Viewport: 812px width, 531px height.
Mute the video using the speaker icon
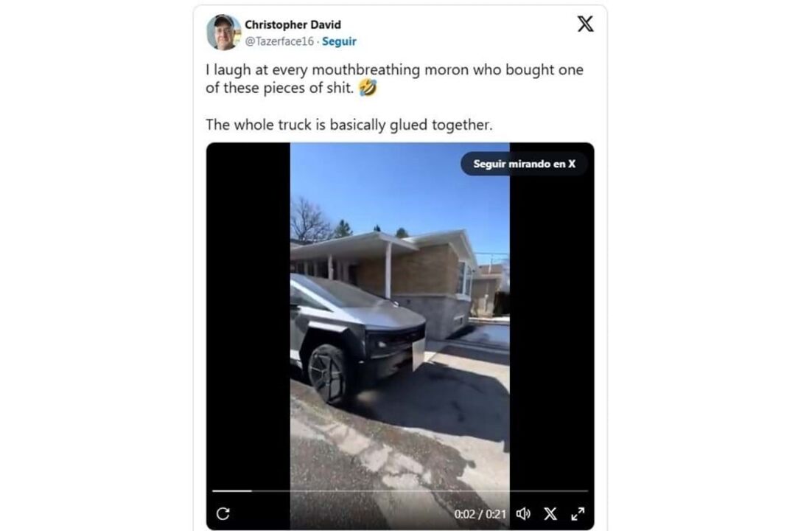coord(523,513)
